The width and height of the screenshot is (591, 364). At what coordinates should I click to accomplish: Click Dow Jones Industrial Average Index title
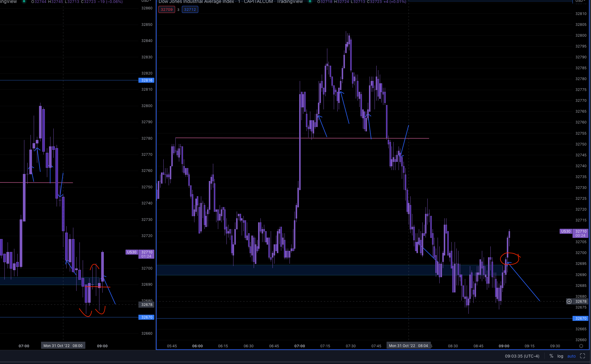[x=196, y=2]
